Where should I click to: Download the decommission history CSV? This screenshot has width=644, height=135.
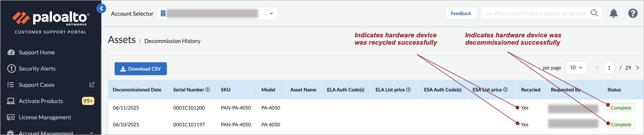pyautogui.click(x=140, y=69)
